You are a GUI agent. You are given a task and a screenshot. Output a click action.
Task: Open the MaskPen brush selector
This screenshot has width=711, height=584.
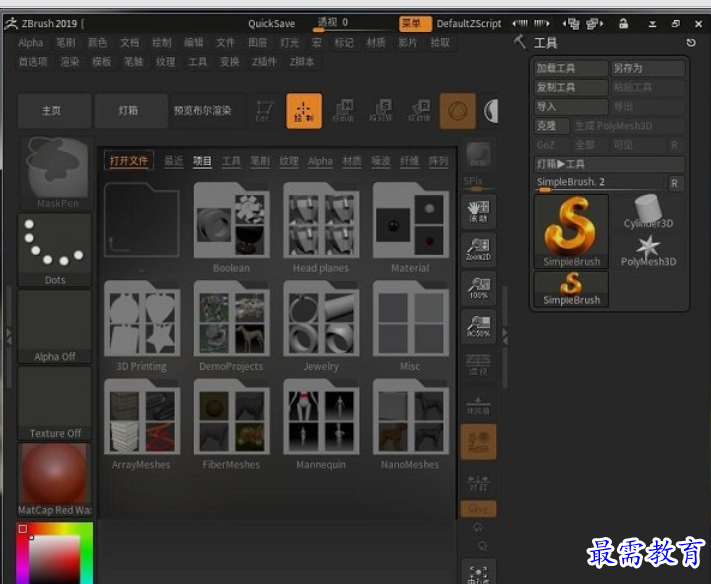pyautogui.click(x=56, y=173)
